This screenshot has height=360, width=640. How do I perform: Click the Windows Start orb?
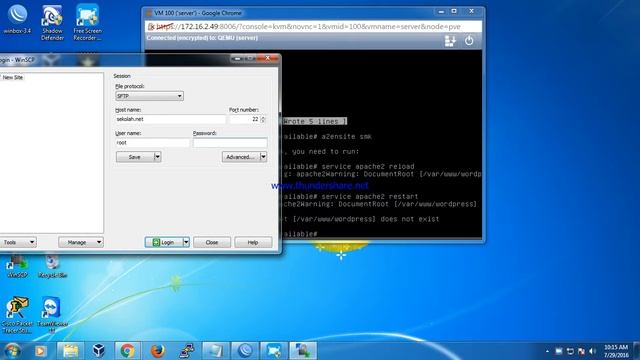(12, 351)
